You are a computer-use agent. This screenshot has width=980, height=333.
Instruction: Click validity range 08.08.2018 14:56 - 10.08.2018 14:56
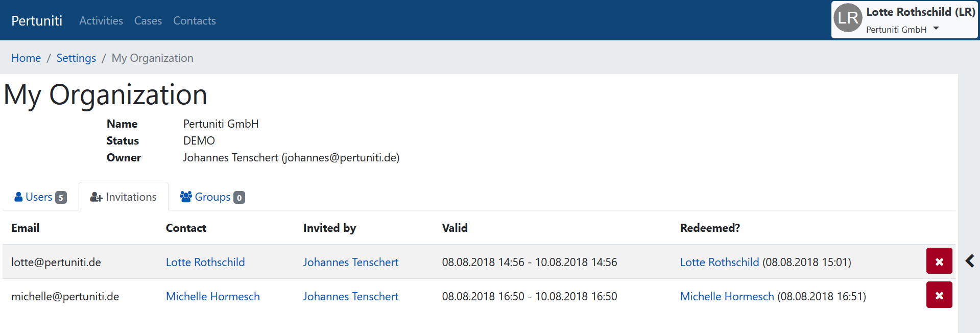point(530,262)
